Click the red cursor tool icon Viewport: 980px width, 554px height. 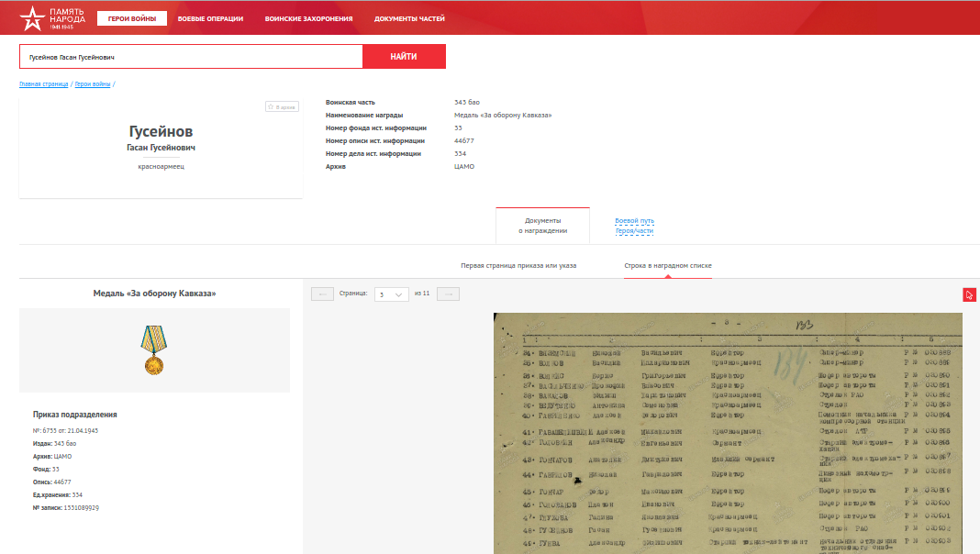970,294
